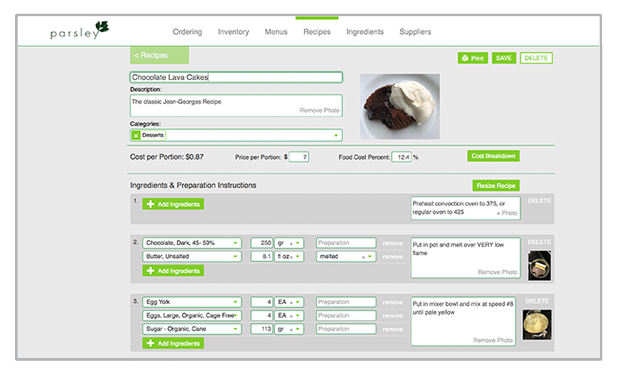622x378 pixels.
Task: Go back to the Recipes list
Action: pyautogui.click(x=159, y=55)
